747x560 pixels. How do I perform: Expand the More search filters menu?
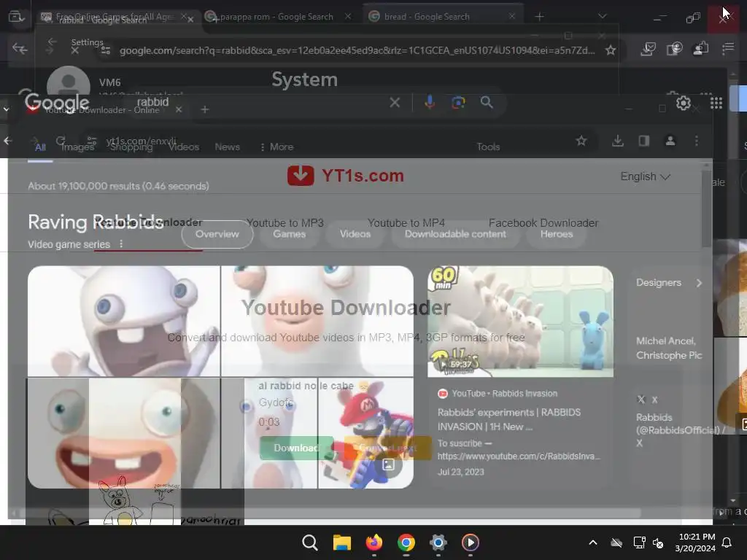(276, 147)
